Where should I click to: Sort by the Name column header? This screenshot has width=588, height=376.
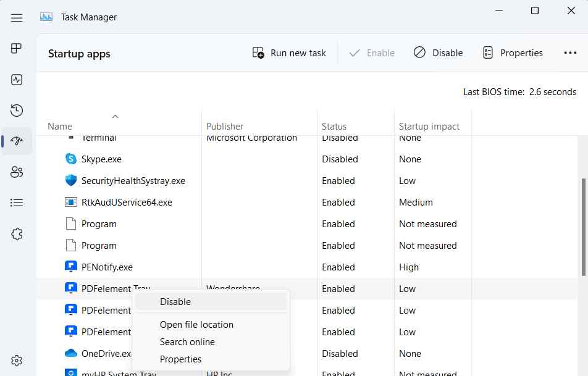click(60, 127)
